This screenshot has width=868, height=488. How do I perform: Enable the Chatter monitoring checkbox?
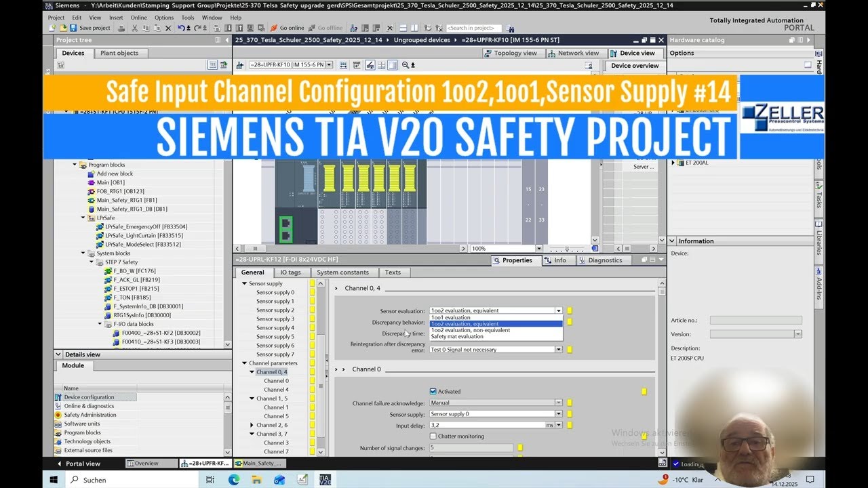click(433, 436)
